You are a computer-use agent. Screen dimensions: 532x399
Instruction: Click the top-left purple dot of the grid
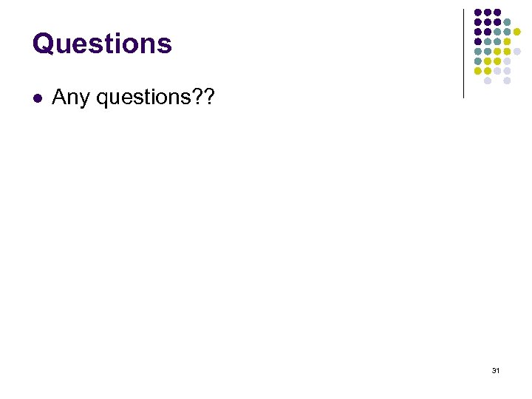tap(478, 13)
